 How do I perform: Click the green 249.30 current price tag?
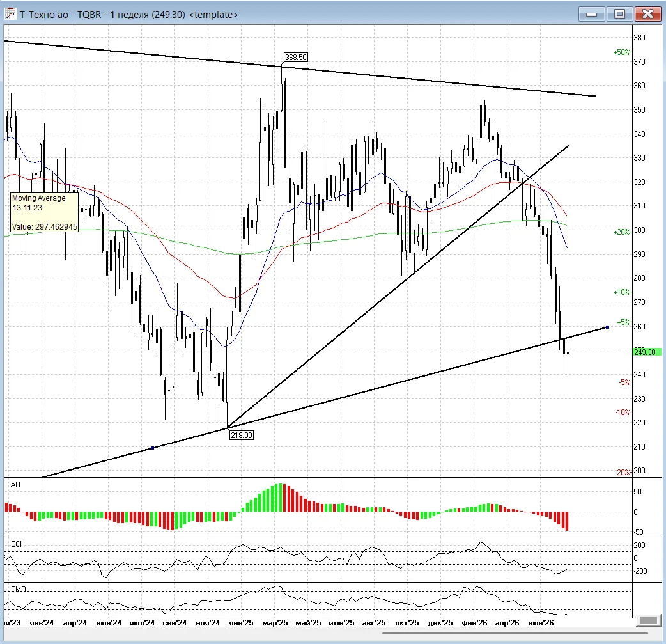(x=647, y=352)
